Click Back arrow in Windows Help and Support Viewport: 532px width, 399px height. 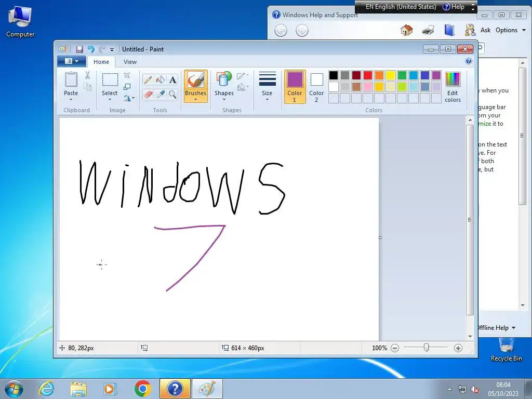281,31
